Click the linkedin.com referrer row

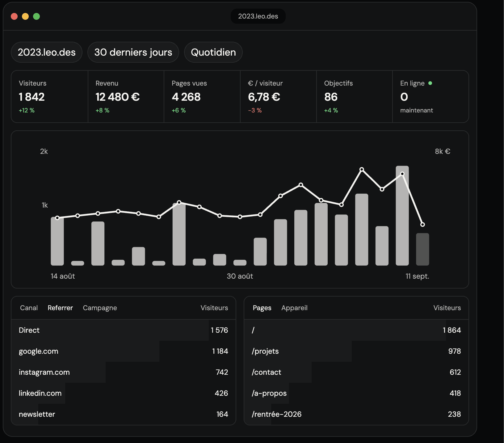124,393
